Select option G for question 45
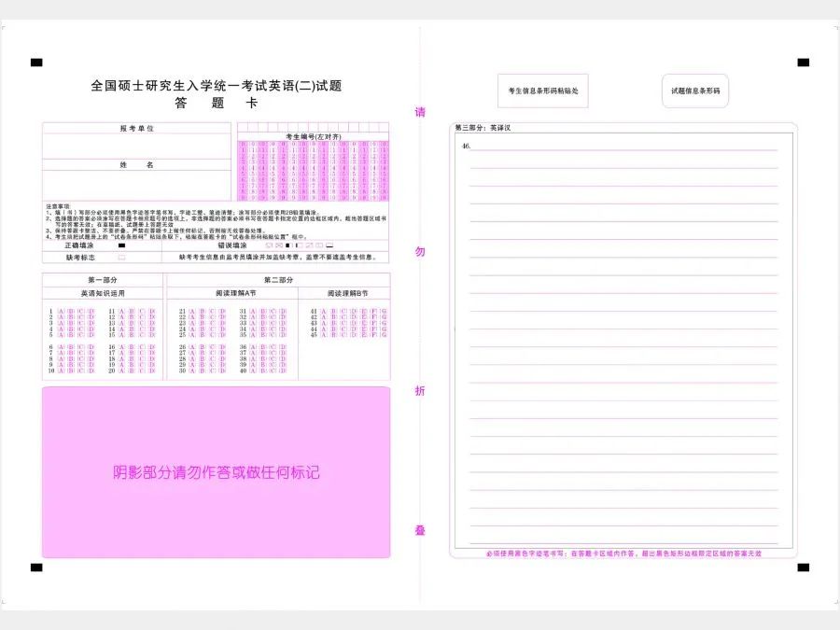The height and width of the screenshot is (630, 840). (385, 334)
